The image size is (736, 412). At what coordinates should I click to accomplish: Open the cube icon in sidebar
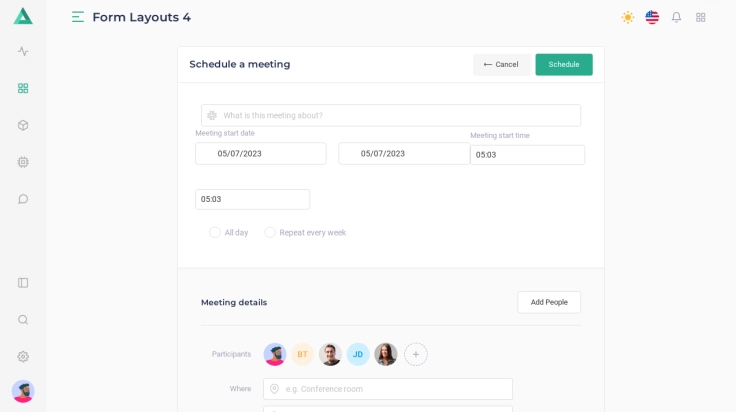[x=23, y=125]
